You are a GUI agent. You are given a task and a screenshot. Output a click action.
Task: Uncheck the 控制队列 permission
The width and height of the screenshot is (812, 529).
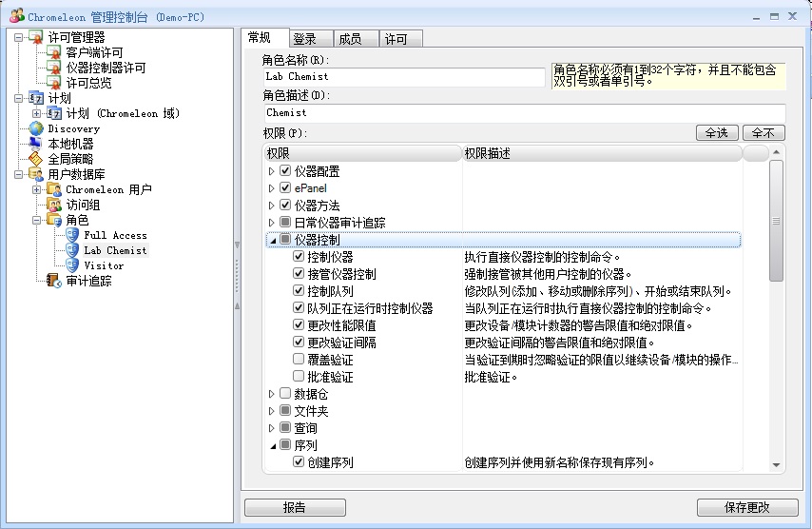(x=299, y=290)
